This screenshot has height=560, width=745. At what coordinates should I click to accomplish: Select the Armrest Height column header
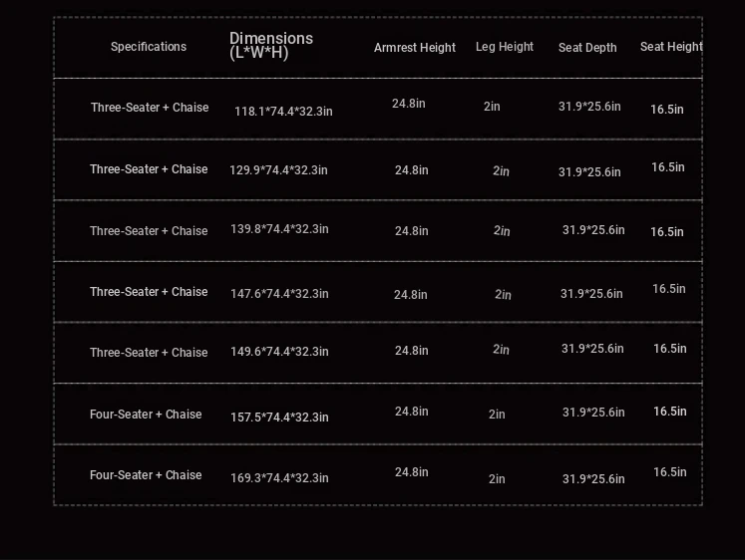[x=415, y=48]
